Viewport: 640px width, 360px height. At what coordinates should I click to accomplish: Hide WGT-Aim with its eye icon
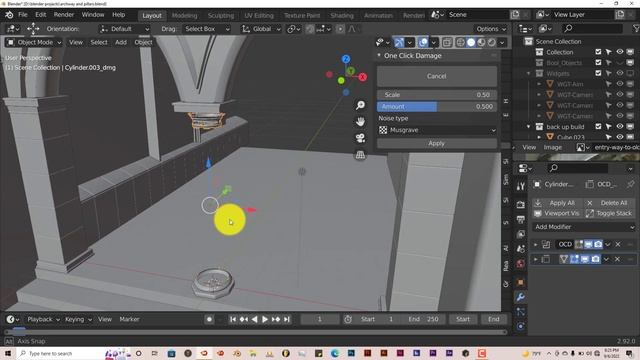click(x=620, y=84)
